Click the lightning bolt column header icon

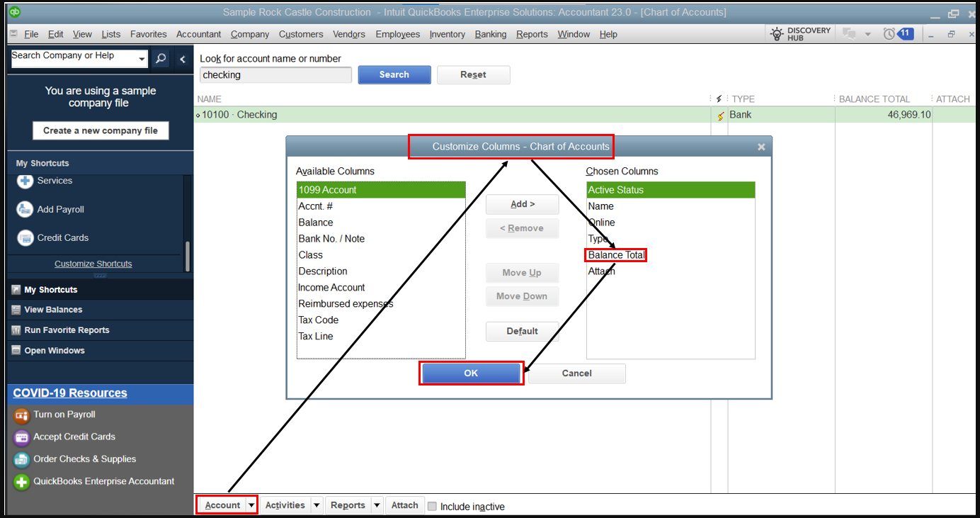pyautogui.click(x=719, y=99)
